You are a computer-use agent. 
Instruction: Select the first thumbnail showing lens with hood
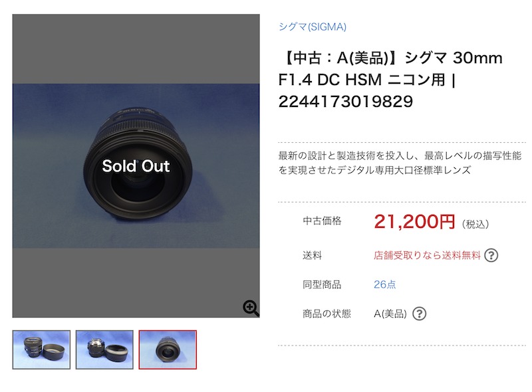[x=41, y=349]
